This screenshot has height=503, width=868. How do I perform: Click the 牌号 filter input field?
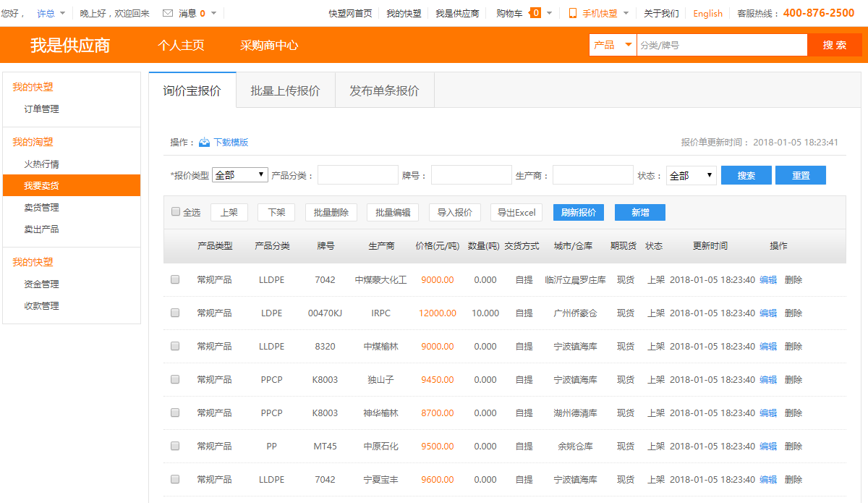(x=471, y=175)
